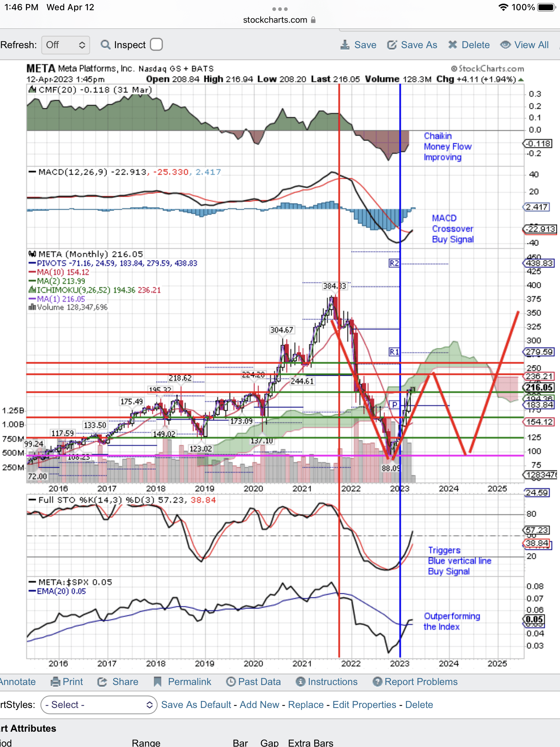This screenshot has width=560, height=747.
Task: Click the Share link
Action: pos(125,682)
